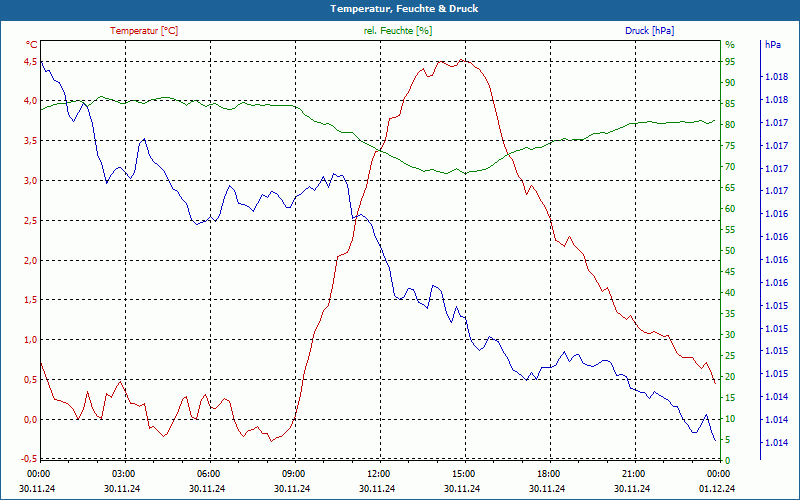Click the '85' humidity axis value

tap(730, 104)
